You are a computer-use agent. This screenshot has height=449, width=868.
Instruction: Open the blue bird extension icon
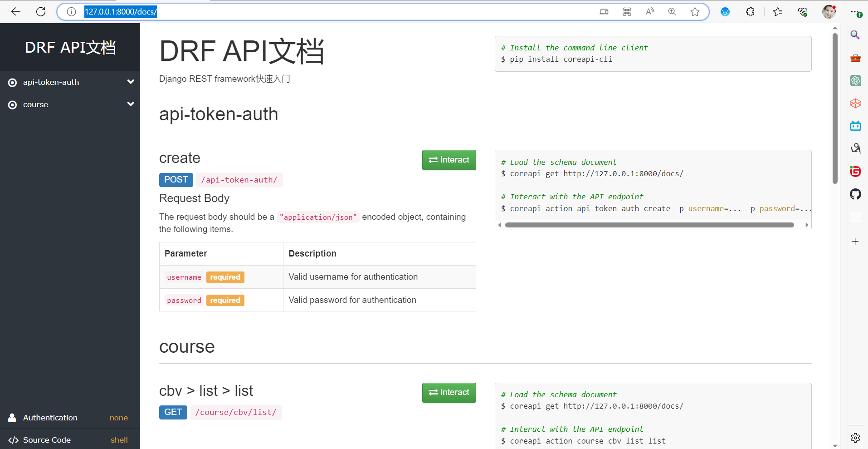pos(725,12)
